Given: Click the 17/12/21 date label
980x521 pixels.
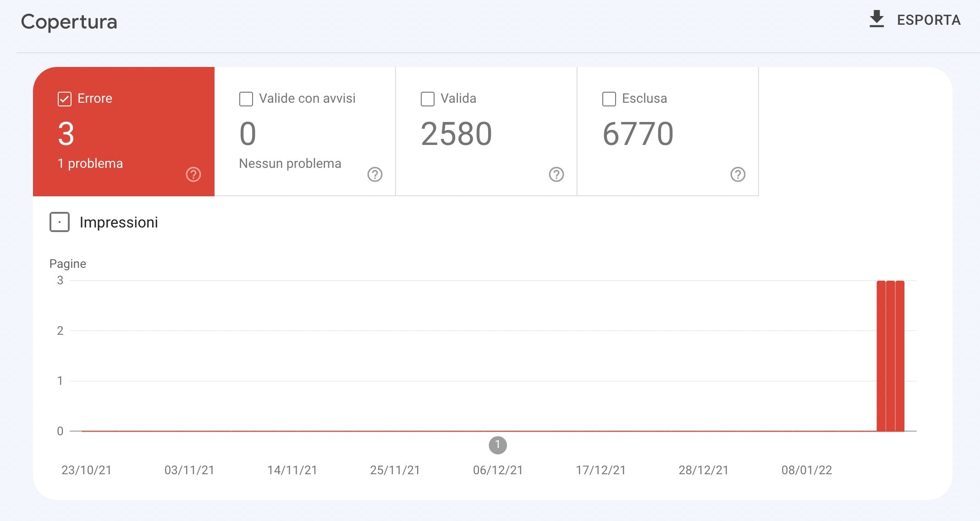Looking at the screenshot, I should [601, 470].
